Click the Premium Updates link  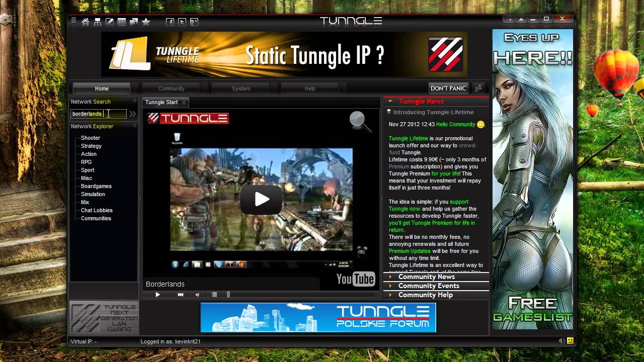coord(410,251)
